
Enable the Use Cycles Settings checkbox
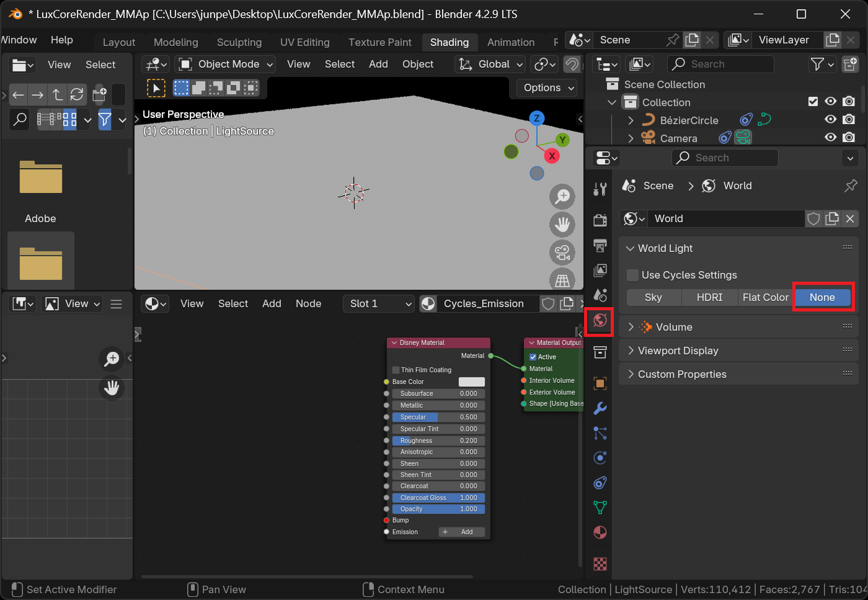pyautogui.click(x=632, y=275)
